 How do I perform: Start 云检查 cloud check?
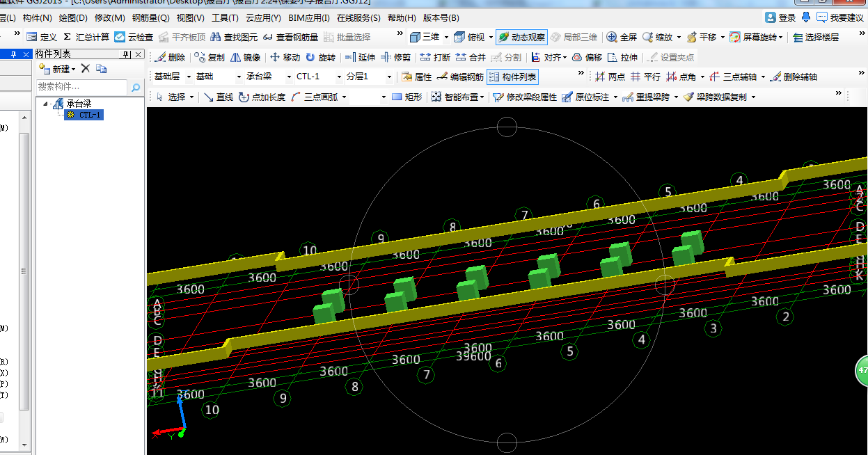tap(134, 37)
